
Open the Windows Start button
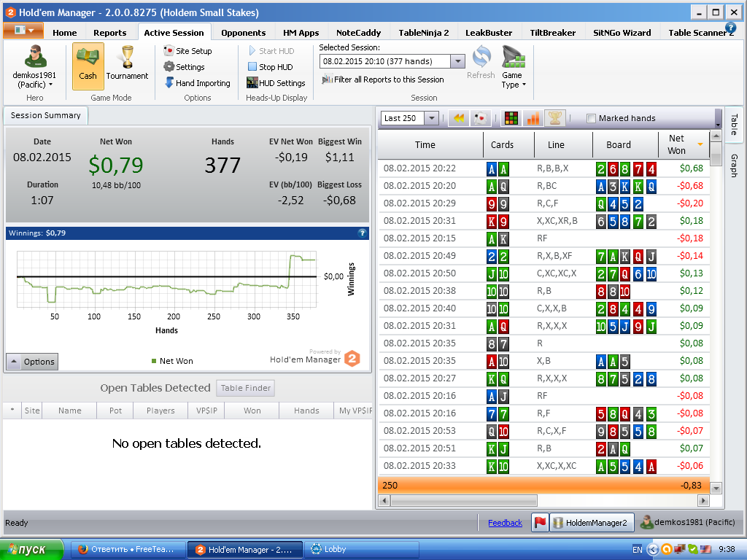pyautogui.click(x=31, y=550)
